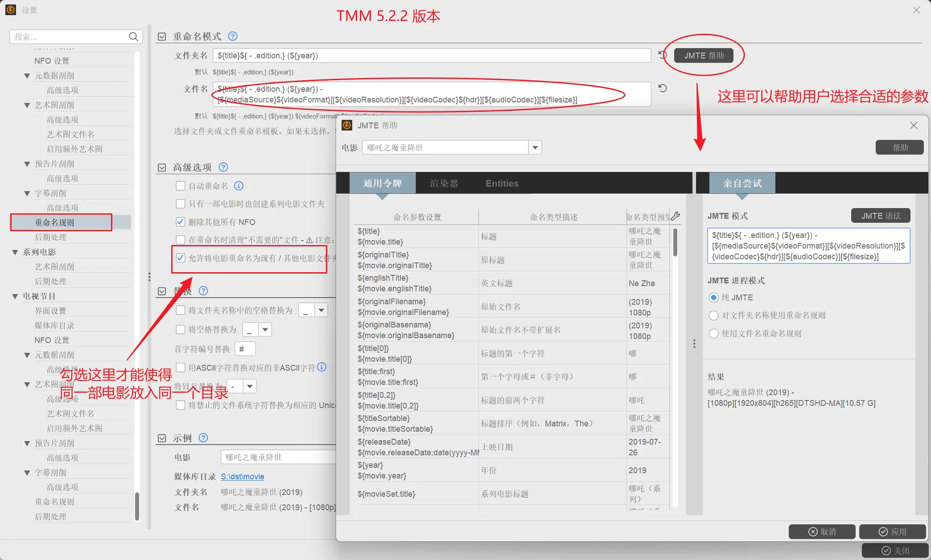
Task: Click the JMTE 语法 button
Action: coord(880,216)
